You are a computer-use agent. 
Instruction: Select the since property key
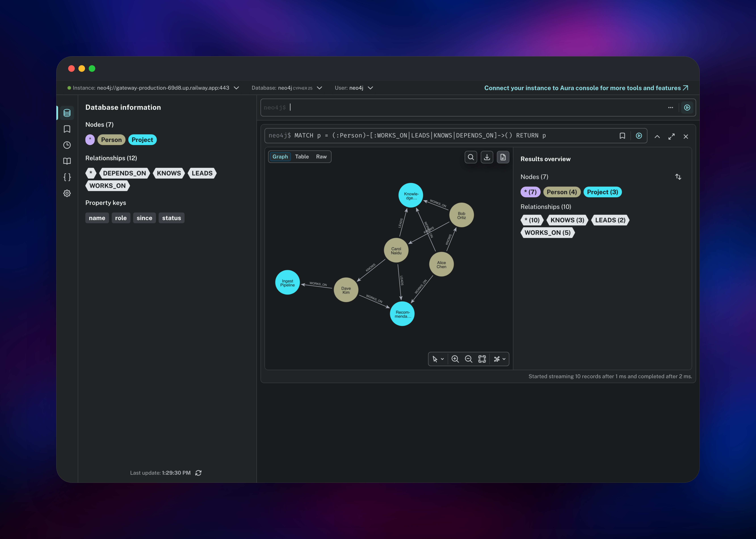click(x=144, y=218)
